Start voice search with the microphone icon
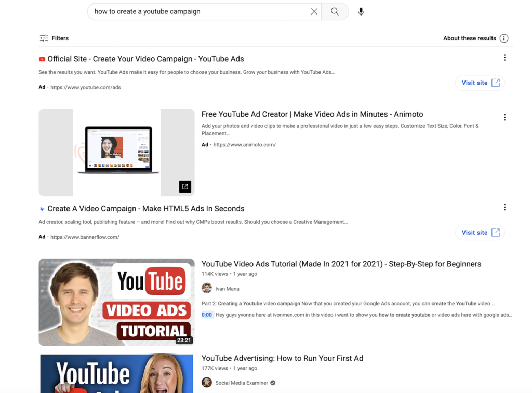The image size is (532, 393). [361, 11]
